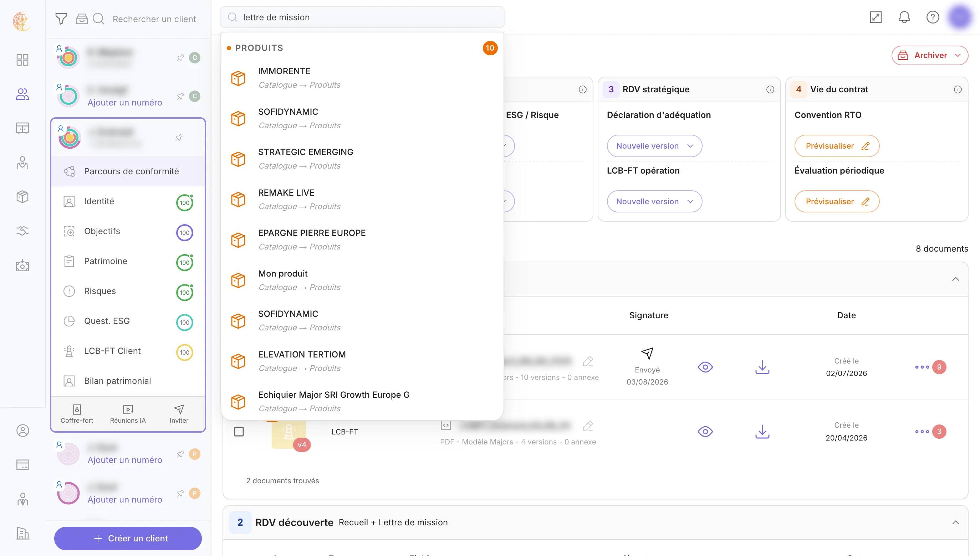
Task: Pin the selected client card
Action: click(x=179, y=138)
